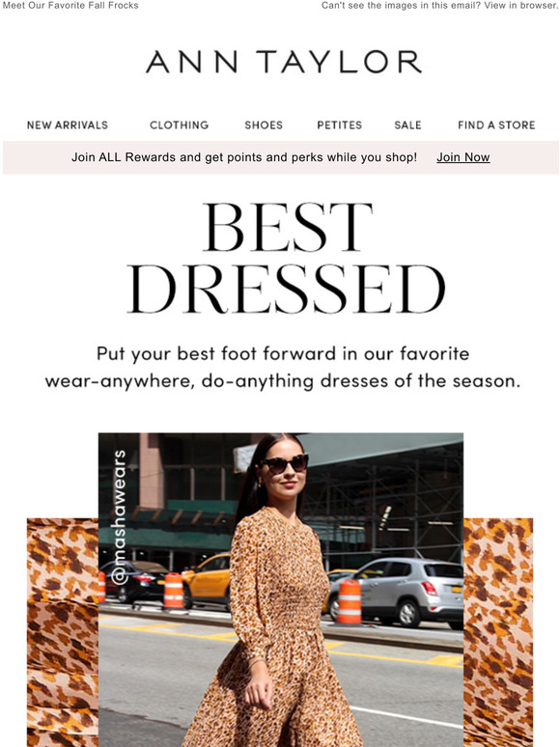
Task: Click the Join Now link
Action: (x=463, y=157)
